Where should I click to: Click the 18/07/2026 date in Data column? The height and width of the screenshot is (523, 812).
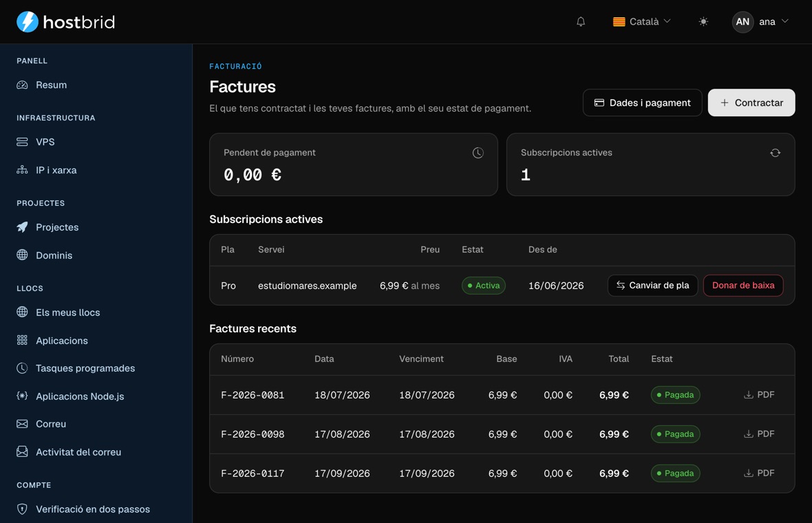342,395
